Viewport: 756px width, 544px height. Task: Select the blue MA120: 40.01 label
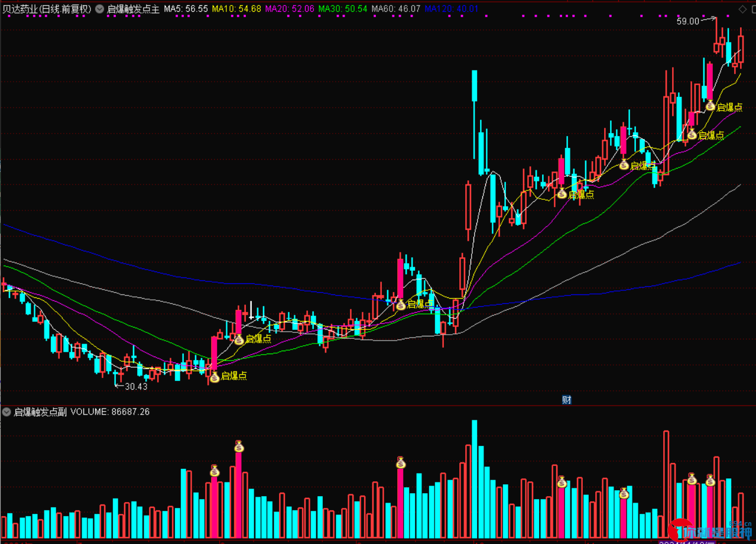452,9
